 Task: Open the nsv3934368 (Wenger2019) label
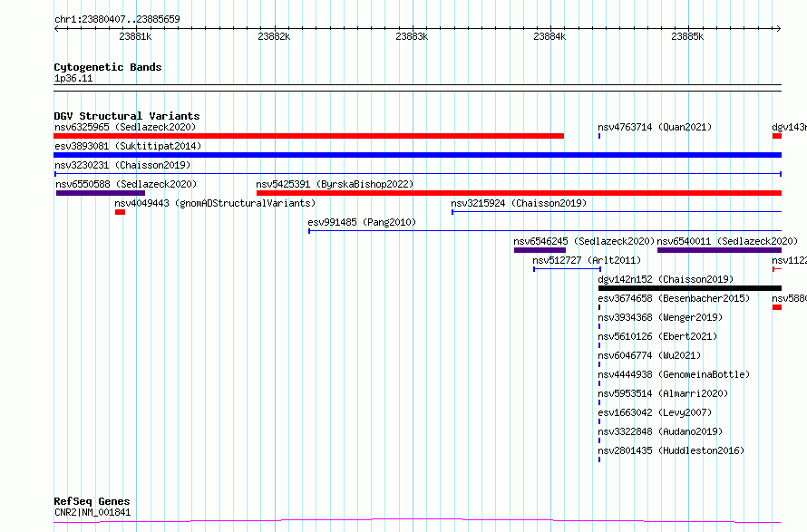[660, 317]
